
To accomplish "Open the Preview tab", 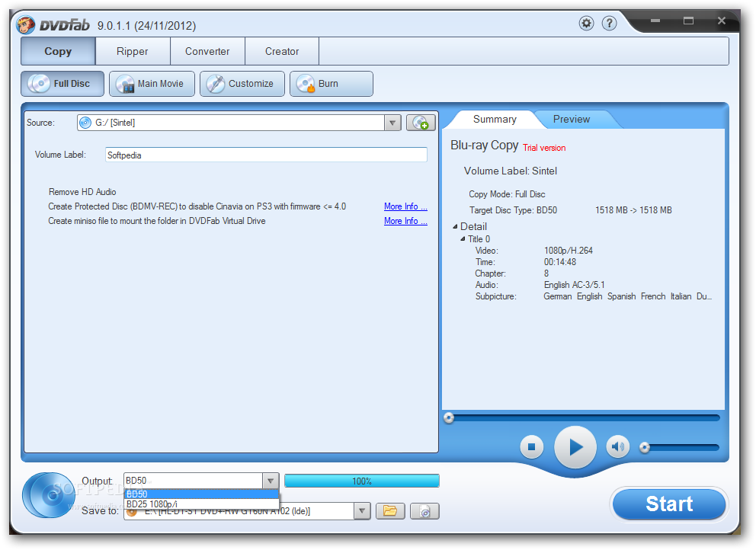I will pyautogui.click(x=572, y=119).
